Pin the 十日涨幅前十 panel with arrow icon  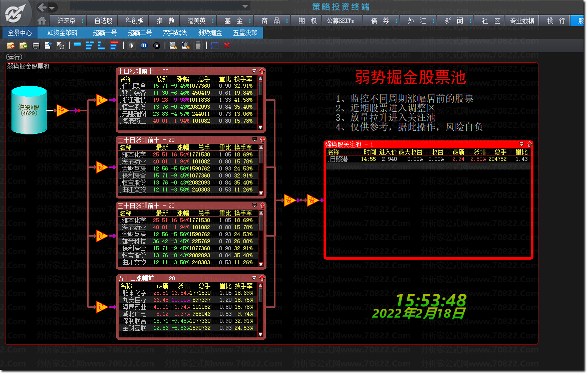pos(262,71)
